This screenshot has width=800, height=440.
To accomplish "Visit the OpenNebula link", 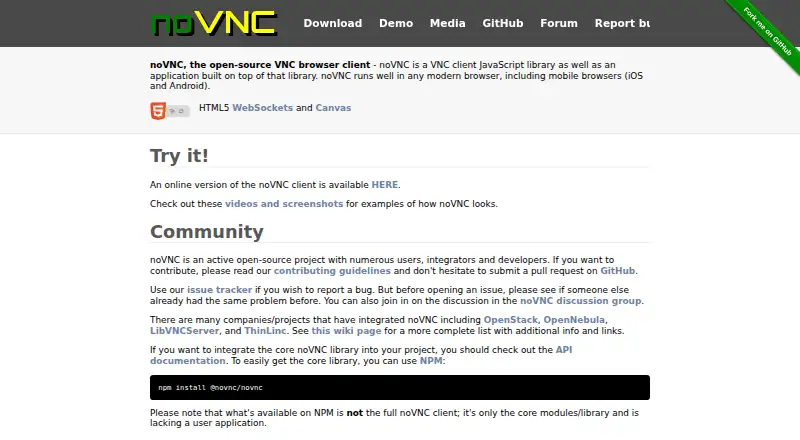I will (574, 320).
